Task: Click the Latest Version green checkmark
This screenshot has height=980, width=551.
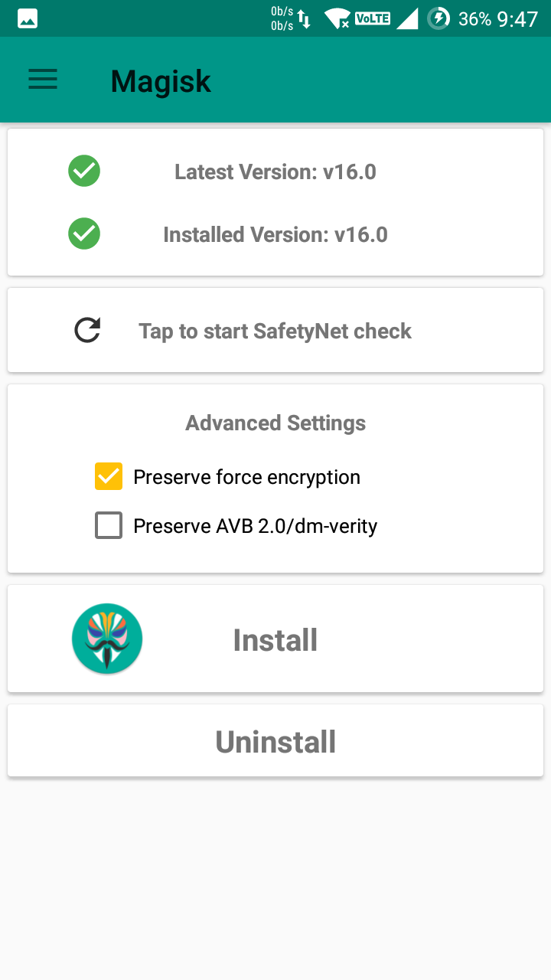Action: click(x=84, y=171)
